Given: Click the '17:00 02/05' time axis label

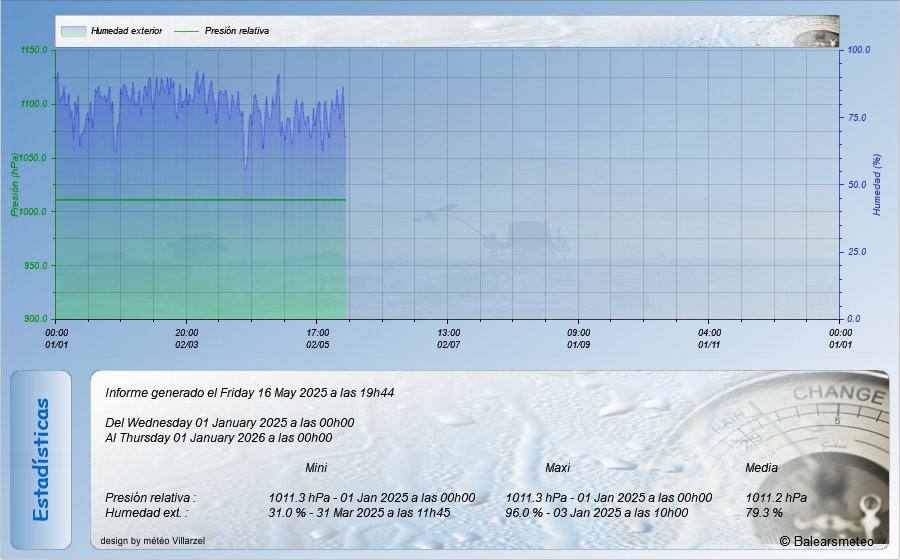Looking at the screenshot, I should (x=317, y=339).
